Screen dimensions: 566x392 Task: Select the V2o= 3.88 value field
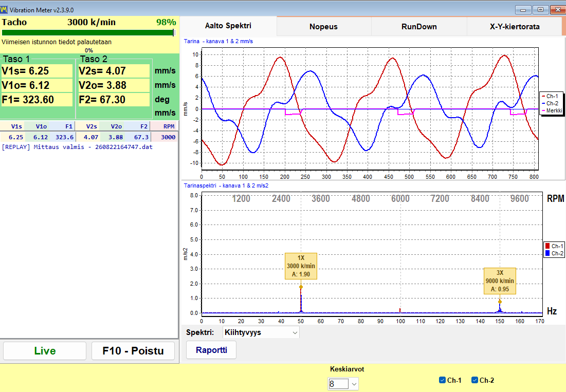coord(114,85)
